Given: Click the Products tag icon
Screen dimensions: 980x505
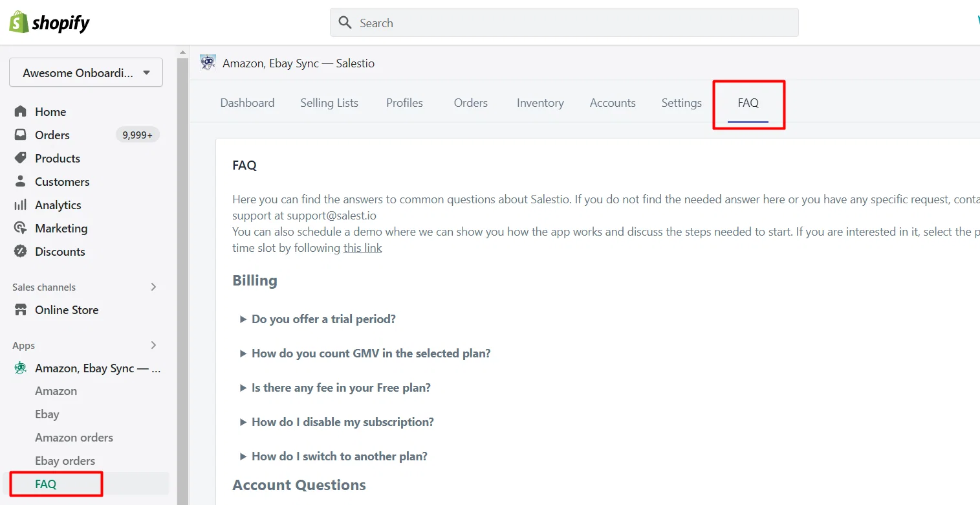Looking at the screenshot, I should click(21, 158).
